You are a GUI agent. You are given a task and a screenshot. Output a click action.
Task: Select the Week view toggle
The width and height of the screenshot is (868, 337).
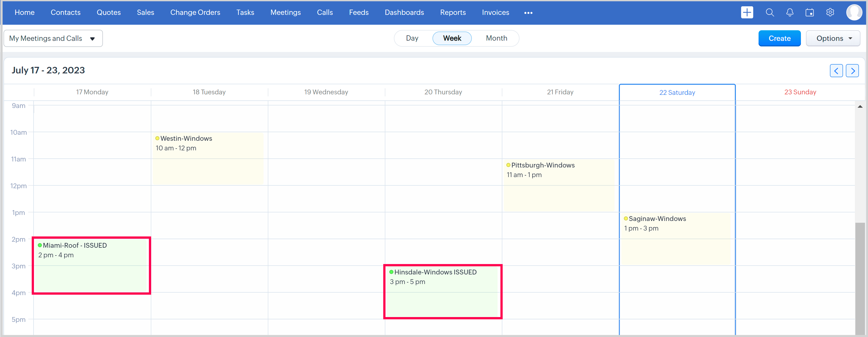(x=451, y=38)
